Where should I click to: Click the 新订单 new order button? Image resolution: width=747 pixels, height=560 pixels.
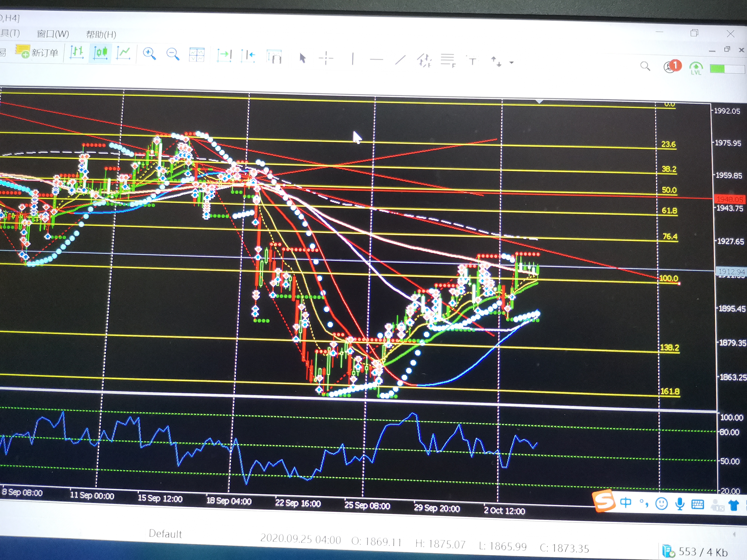(x=37, y=52)
